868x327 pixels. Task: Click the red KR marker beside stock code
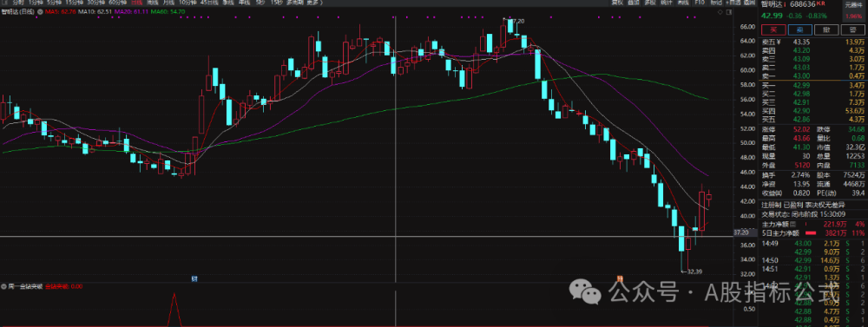tap(821, 3)
